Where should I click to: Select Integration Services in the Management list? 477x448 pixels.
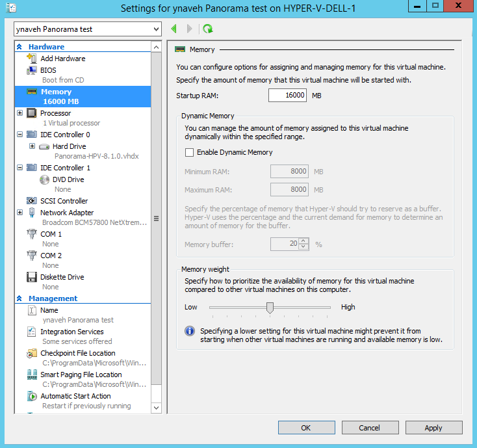71,332
